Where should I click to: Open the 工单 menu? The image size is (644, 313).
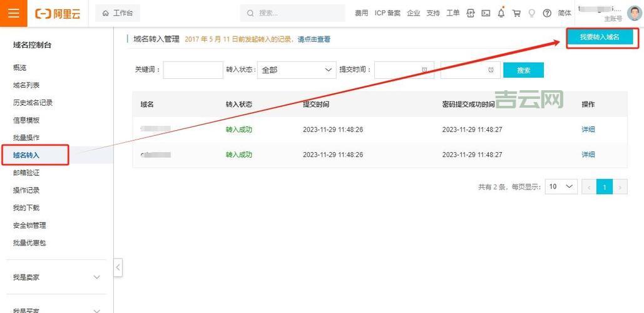coord(453,13)
